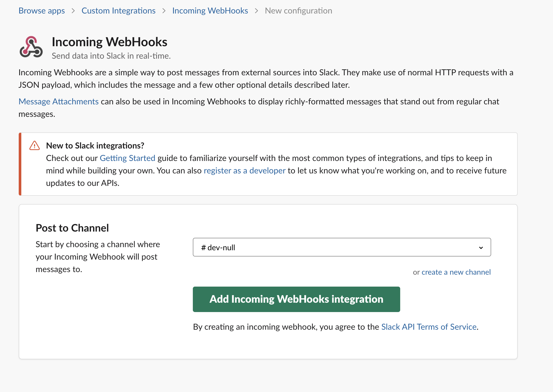
Task: Click the Post to Channel heading
Action: (x=72, y=228)
